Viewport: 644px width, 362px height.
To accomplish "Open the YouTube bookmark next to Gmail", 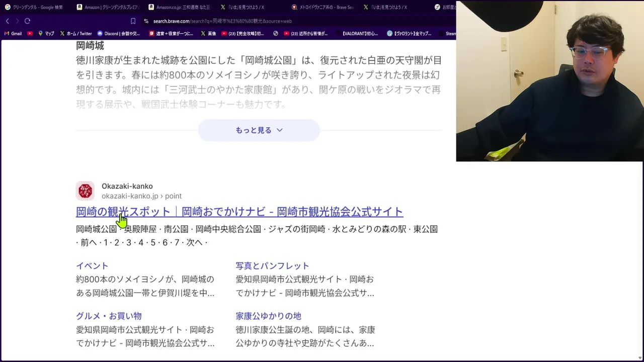I will [x=30, y=34].
